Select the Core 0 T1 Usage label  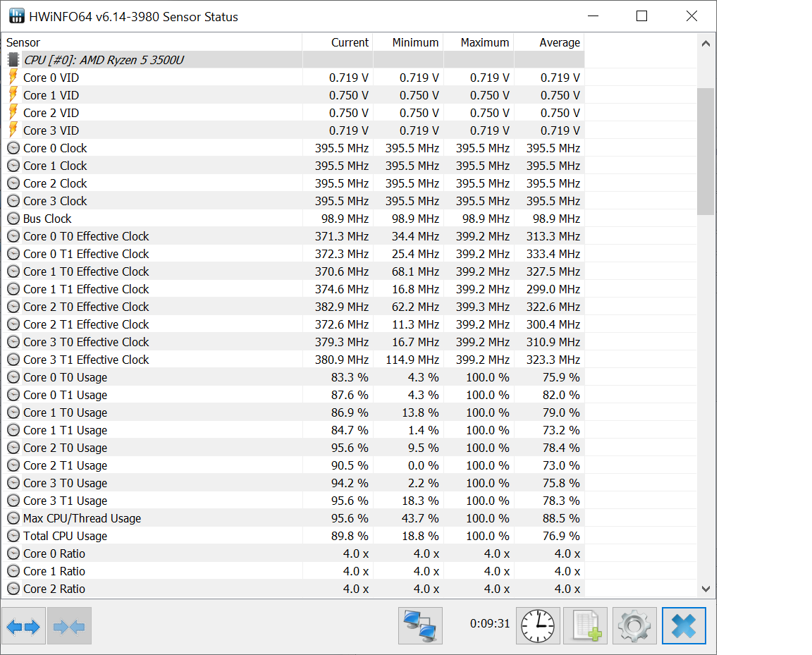point(66,395)
